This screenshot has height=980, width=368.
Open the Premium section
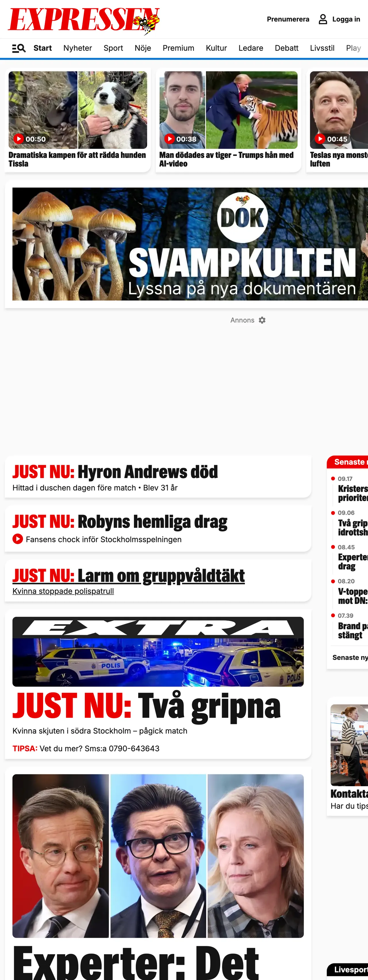click(x=178, y=48)
